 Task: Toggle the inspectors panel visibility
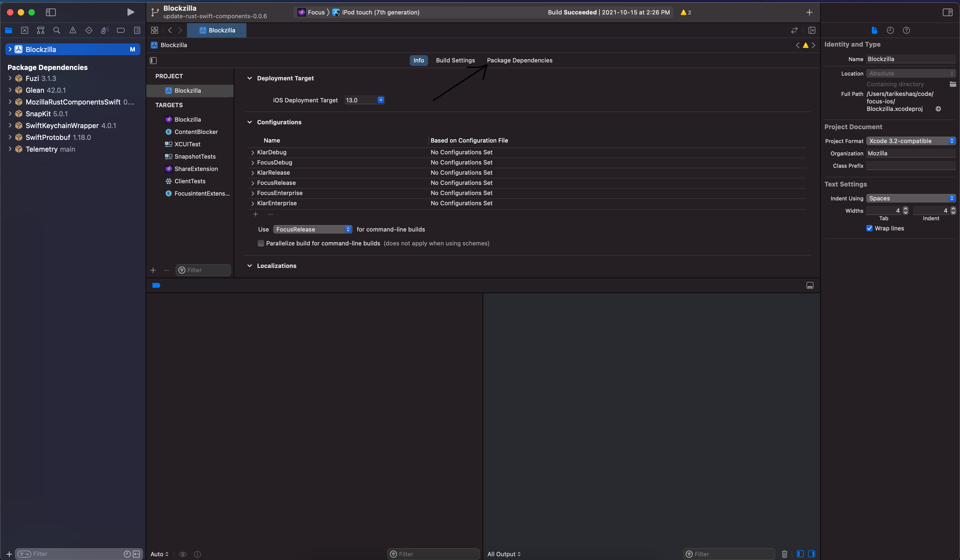click(947, 12)
